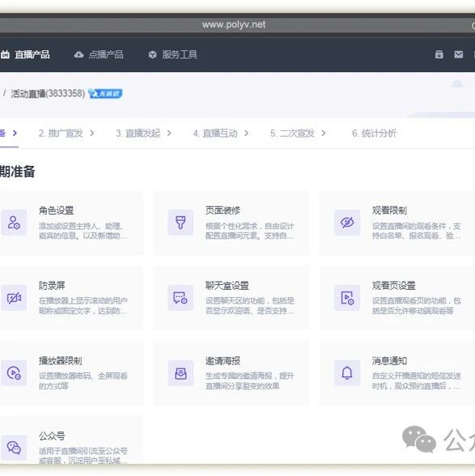Click the 防录屏 crossed-camera icon
475x476 pixels.
[x=14, y=298]
